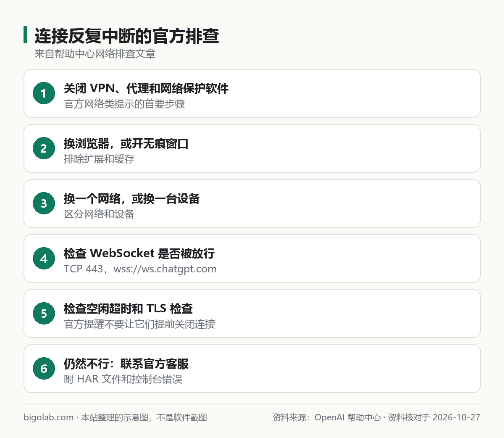Click the green number 3 badge
This screenshot has width=504, height=438.
click(44, 203)
